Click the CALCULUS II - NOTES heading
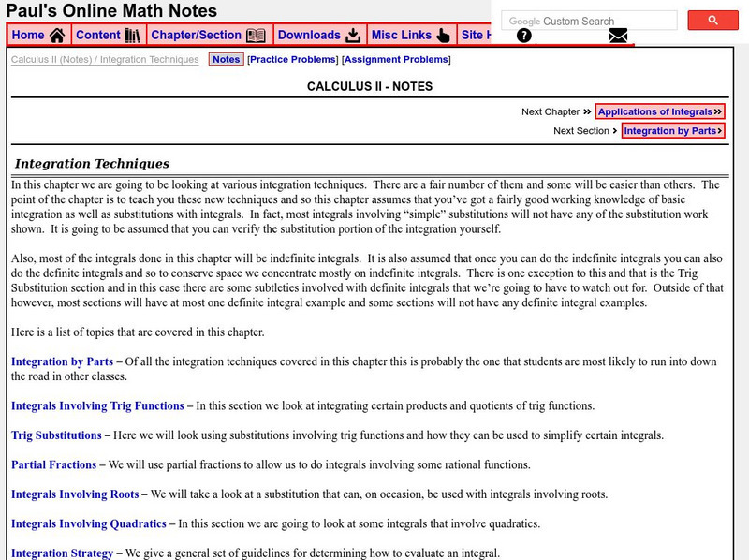Screen dimensions: 749x560 point(370,86)
